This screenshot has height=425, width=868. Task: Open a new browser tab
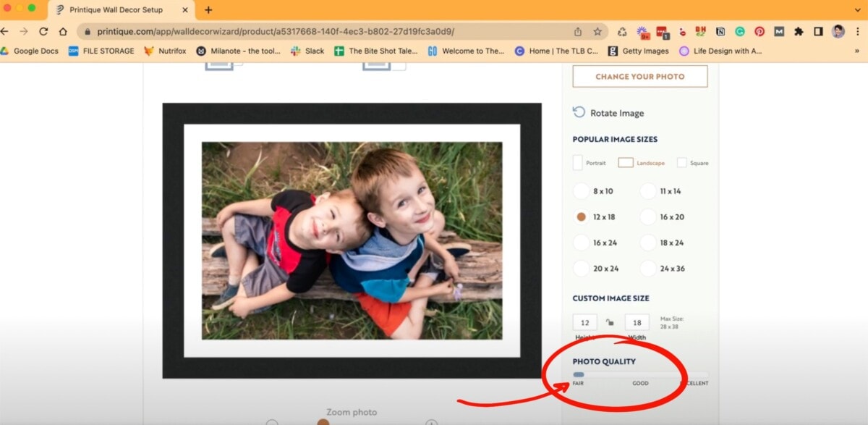(x=208, y=10)
